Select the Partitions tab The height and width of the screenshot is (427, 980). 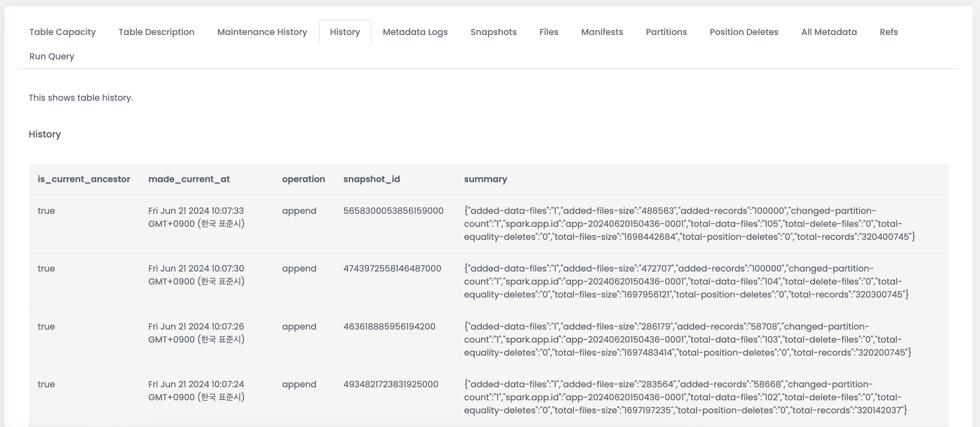pyautogui.click(x=666, y=32)
